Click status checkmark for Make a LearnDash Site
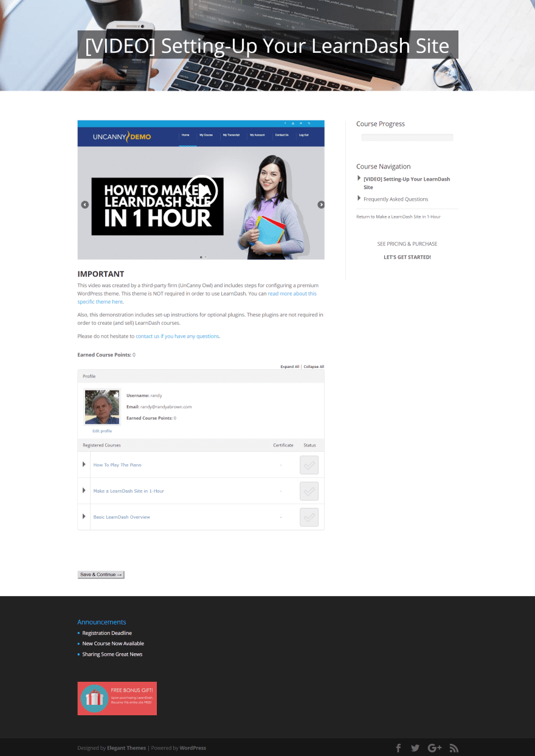The image size is (535, 756). [309, 491]
